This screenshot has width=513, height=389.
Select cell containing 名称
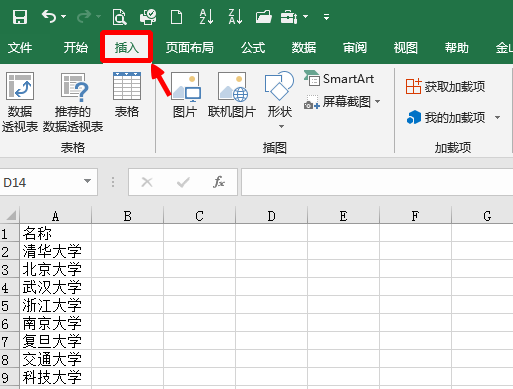(x=55, y=233)
